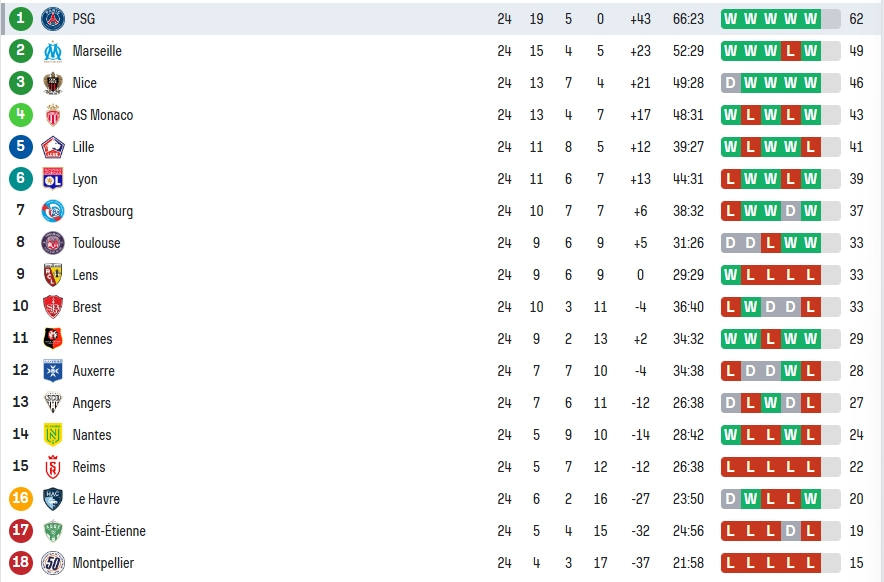Click the PSG club crest icon

(53, 19)
